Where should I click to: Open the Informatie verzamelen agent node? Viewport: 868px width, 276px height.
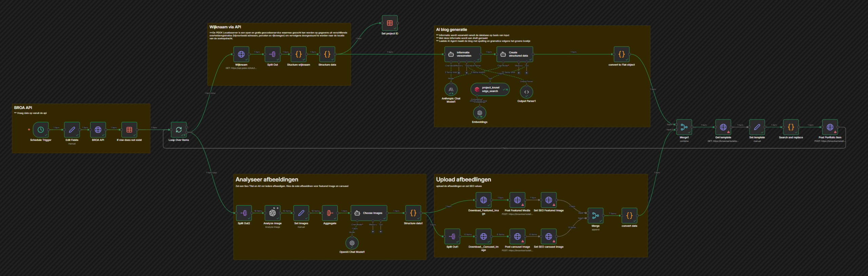tap(462, 54)
